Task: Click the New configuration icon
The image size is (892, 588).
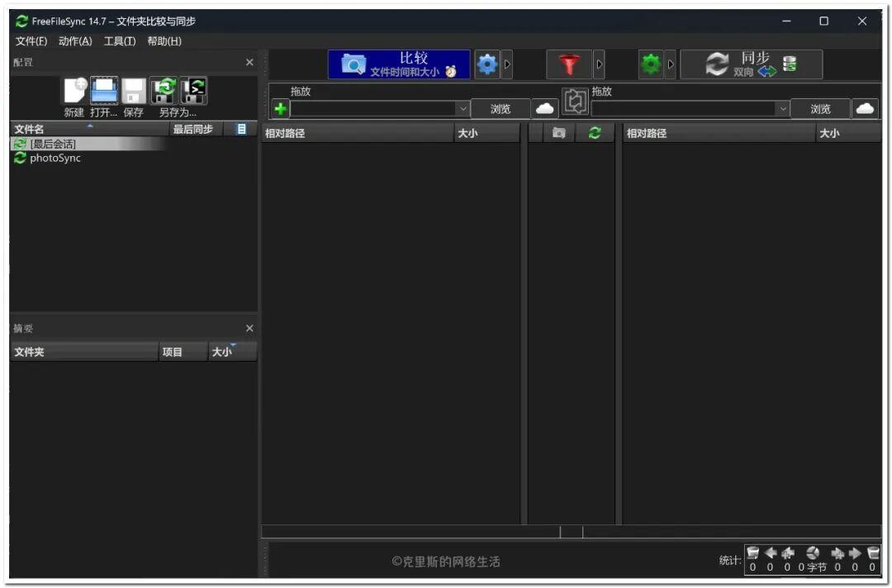Action: (x=74, y=92)
